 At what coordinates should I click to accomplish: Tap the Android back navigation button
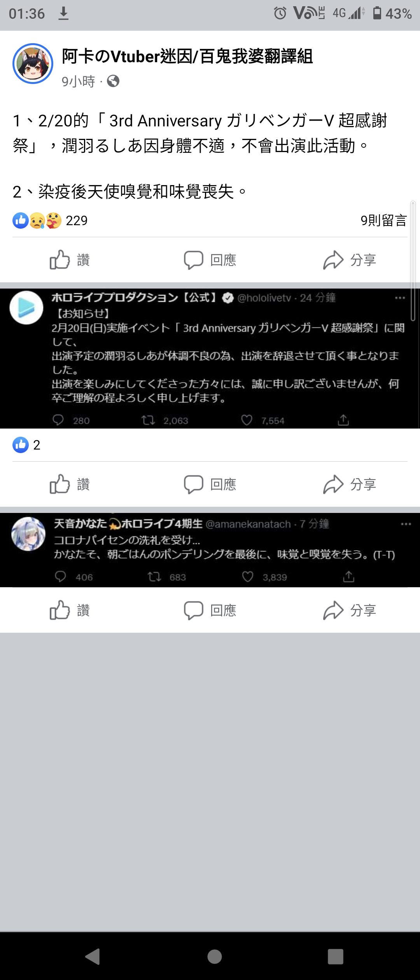click(93, 956)
